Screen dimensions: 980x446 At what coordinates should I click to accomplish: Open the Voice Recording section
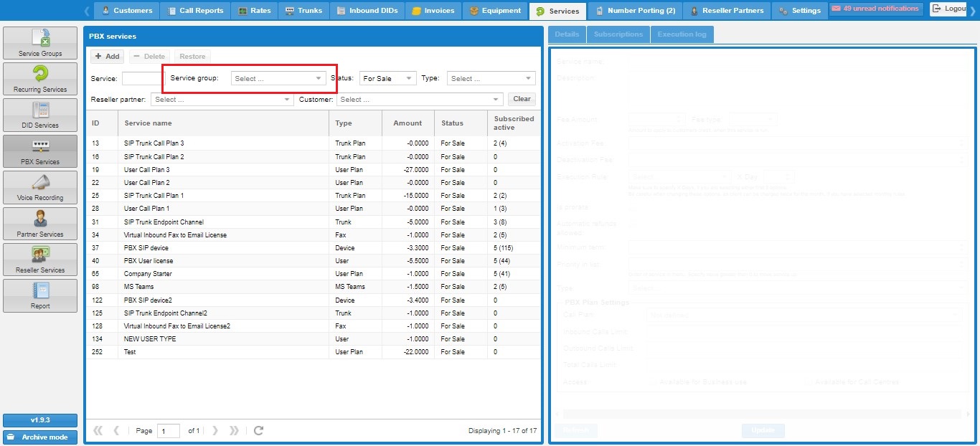click(x=40, y=188)
